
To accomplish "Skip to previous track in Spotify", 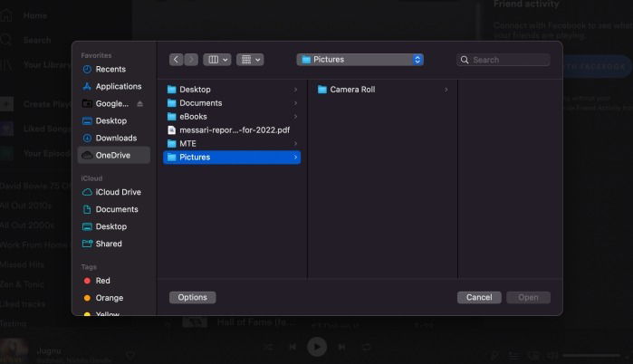I will tap(293, 347).
